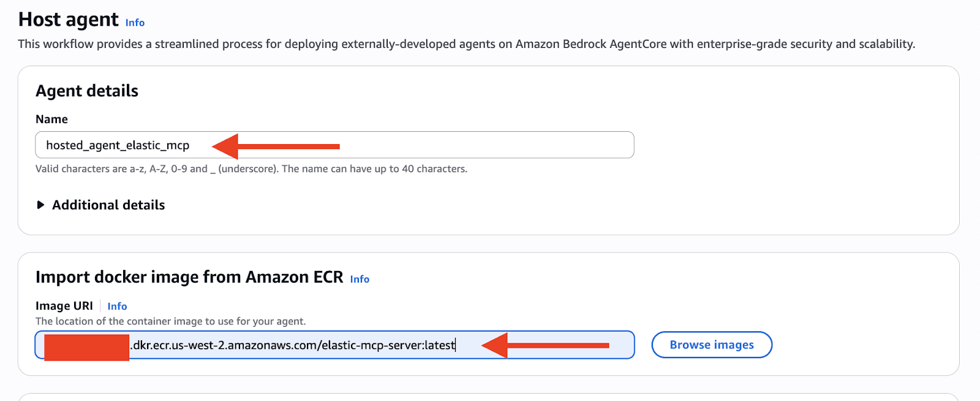The height and width of the screenshot is (401, 980).
Task: Click the valid characters hint under Name
Action: 251,169
